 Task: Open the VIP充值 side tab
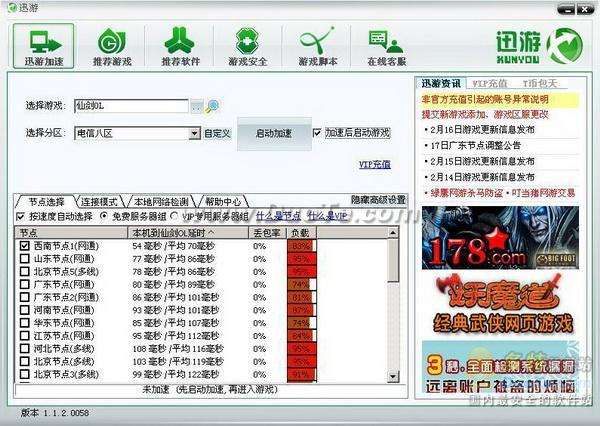pyautogui.click(x=490, y=83)
